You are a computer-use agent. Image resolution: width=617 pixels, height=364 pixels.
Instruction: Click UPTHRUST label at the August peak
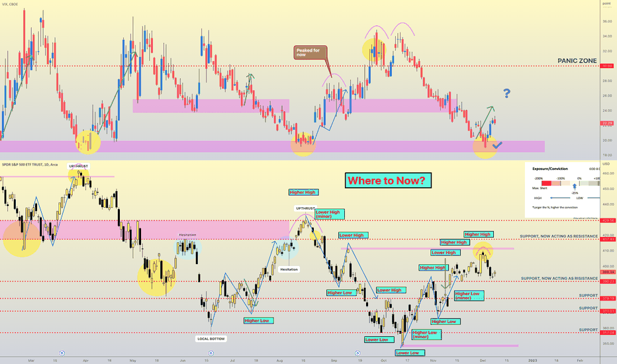(x=306, y=208)
